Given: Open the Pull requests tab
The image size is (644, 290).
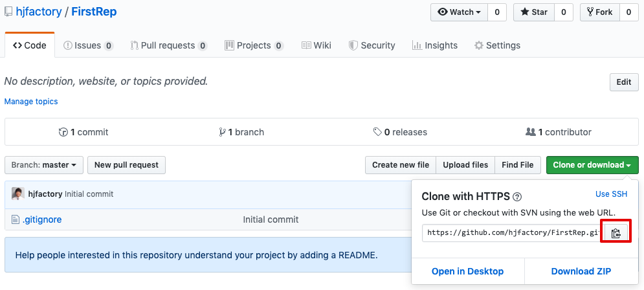Looking at the screenshot, I should coord(169,45).
